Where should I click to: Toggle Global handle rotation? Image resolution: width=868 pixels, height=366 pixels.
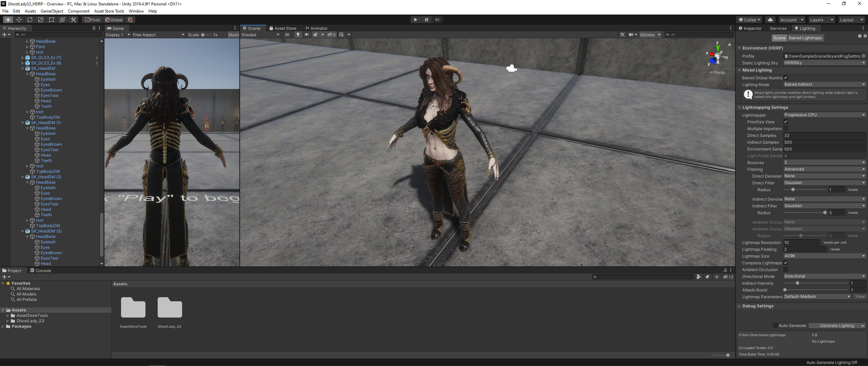tap(114, 20)
